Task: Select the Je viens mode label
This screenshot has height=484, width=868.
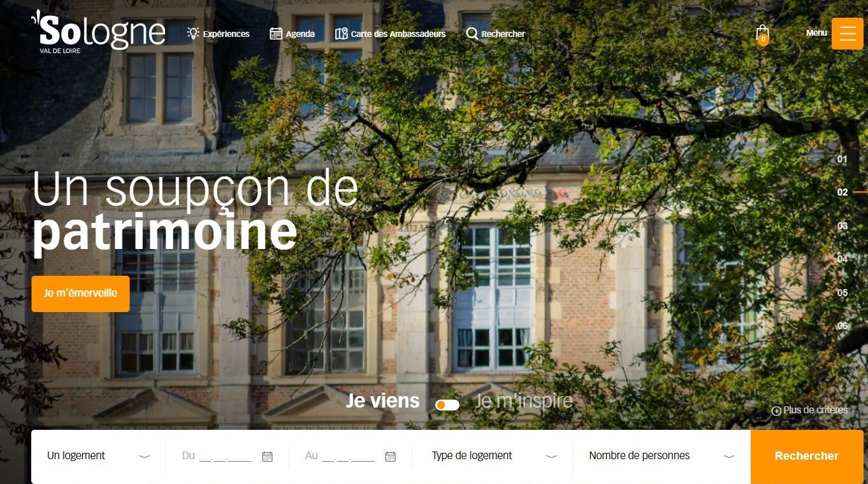Action: (x=382, y=401)
